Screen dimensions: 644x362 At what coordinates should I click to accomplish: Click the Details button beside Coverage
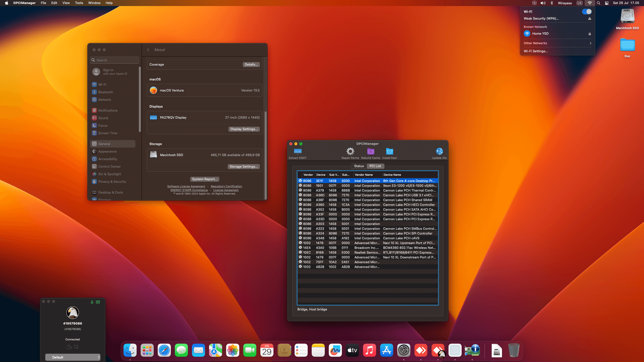(251, 64)
